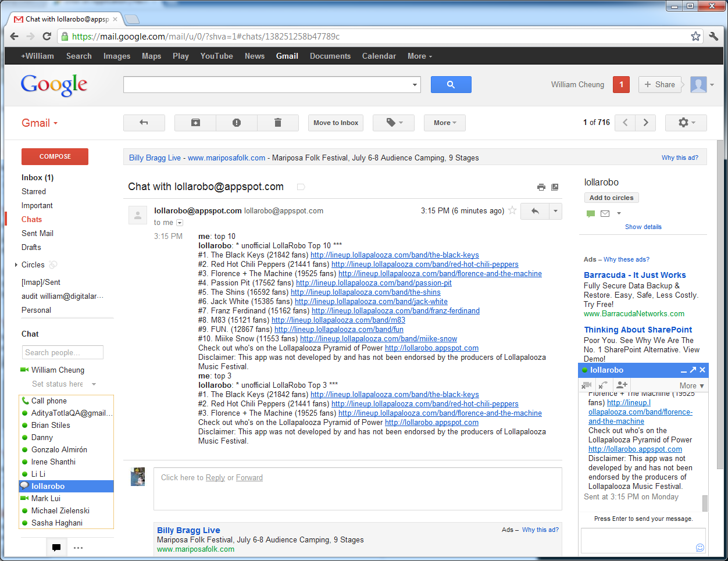The width and height of the screenshot is (728, 561).
Task: Insert emoticon in chat box
Action: [x=700, y=548]
